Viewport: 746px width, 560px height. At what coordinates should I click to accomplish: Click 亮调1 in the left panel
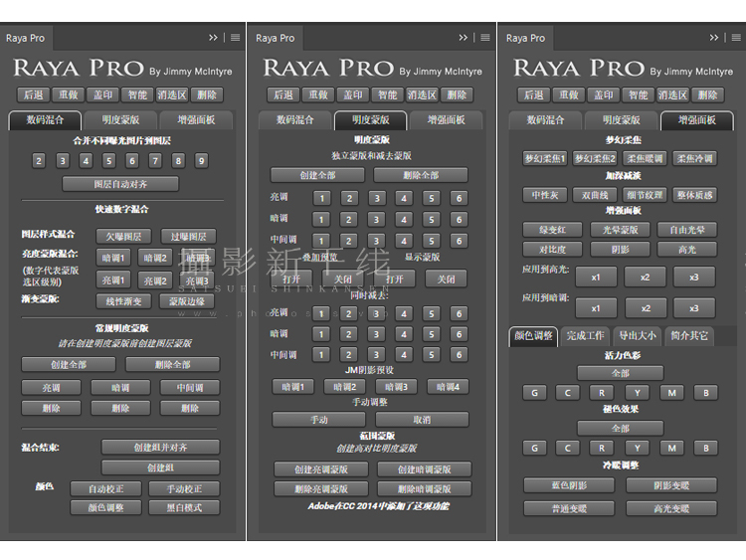point(113,280)
